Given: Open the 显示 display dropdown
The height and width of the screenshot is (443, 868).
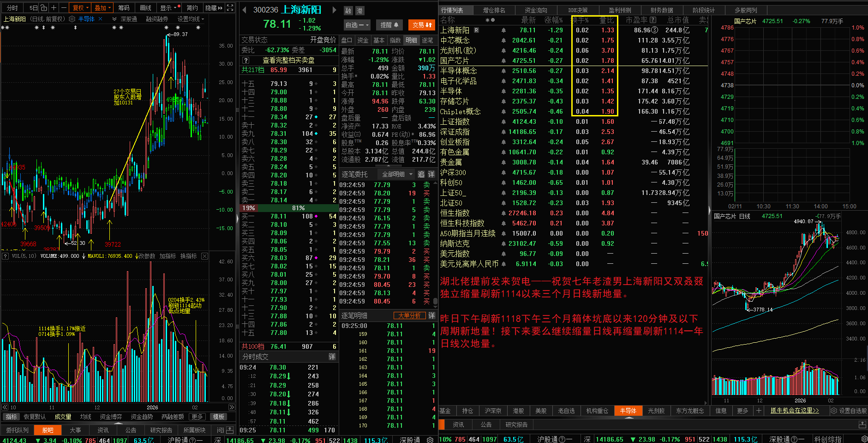Looking at the screenshot, I should pos(168,7).
